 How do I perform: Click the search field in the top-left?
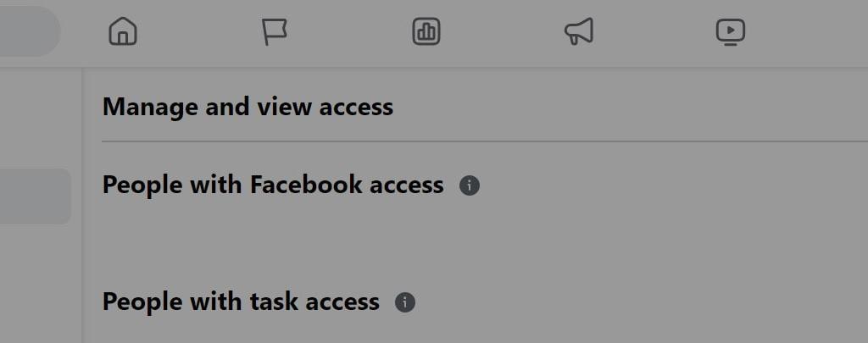point(25,32)
